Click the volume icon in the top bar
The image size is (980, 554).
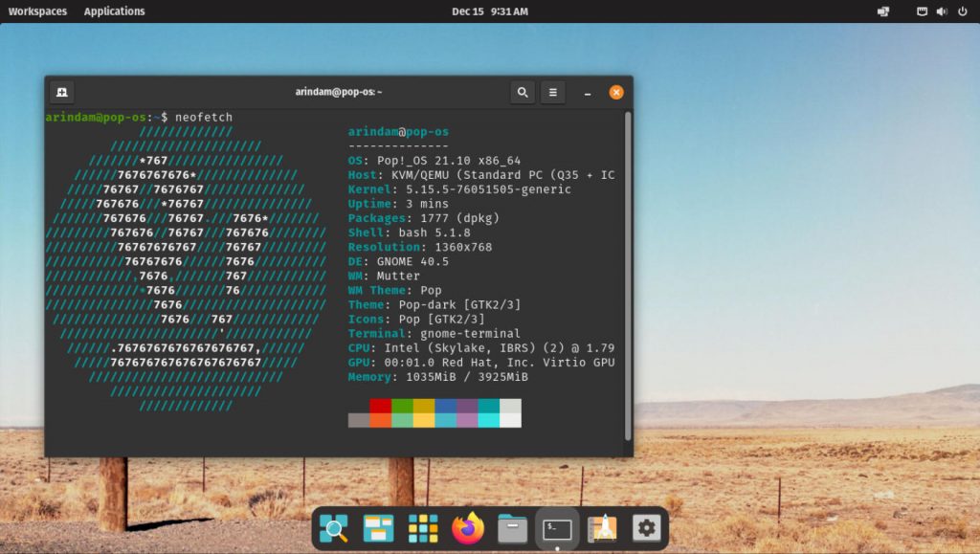[942, 11]
